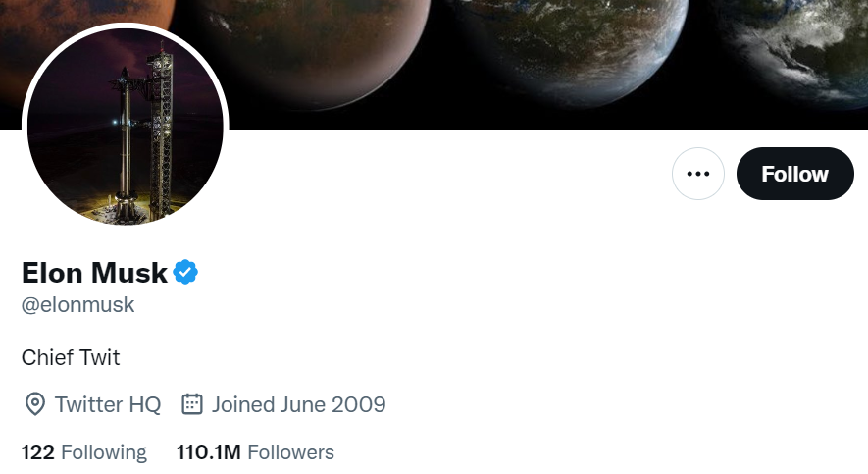The height and width of the screenshot is (474, 868).
Task: Click the Chief Twit bio text
Action: [x=71, y=357]
